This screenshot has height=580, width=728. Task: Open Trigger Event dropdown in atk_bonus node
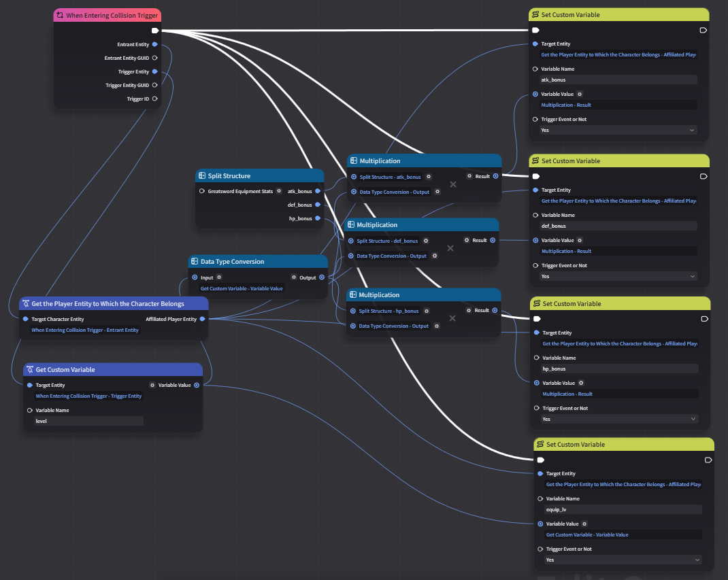coord(618,130)
